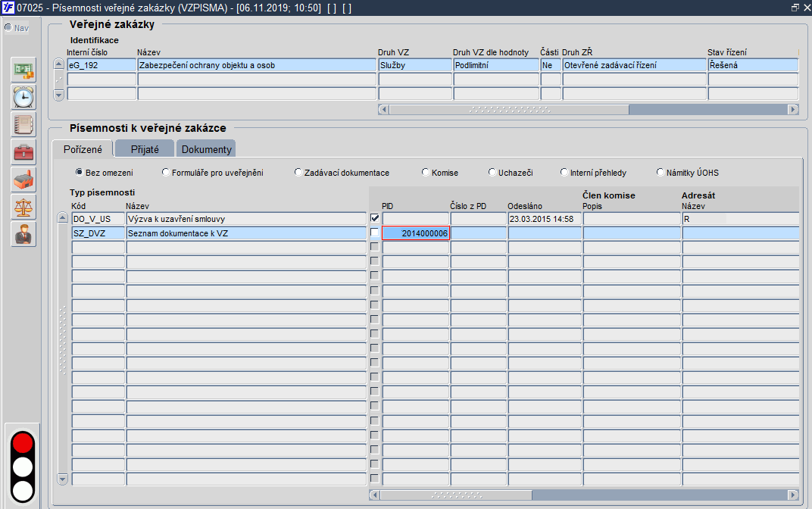Switch to the Pořízené tab
The image size is (812, 509).
tap(83, 149)
